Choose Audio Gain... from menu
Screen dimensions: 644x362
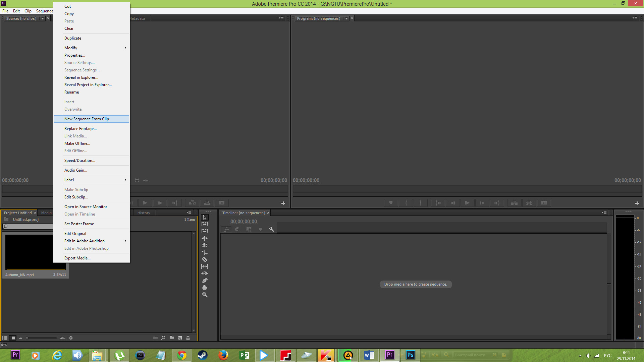(91, 170)
